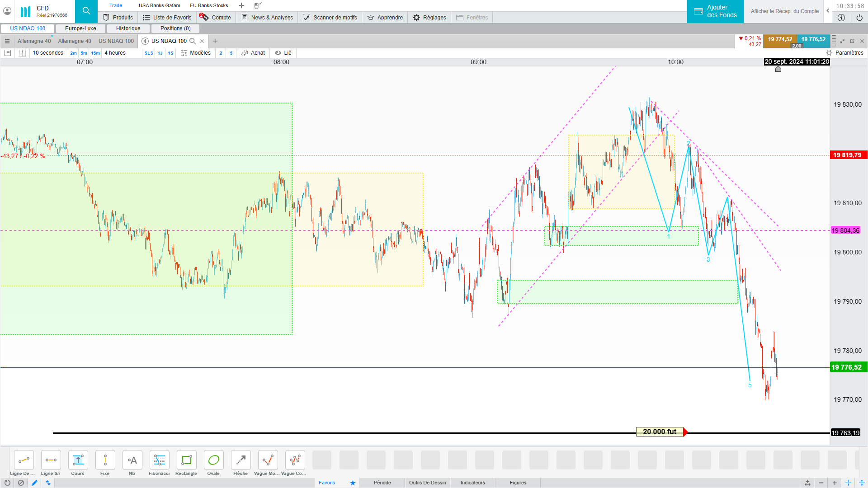Switch to the Indicateurs tab
Viewport: 868px width, 488px height.
click(472, 483)
